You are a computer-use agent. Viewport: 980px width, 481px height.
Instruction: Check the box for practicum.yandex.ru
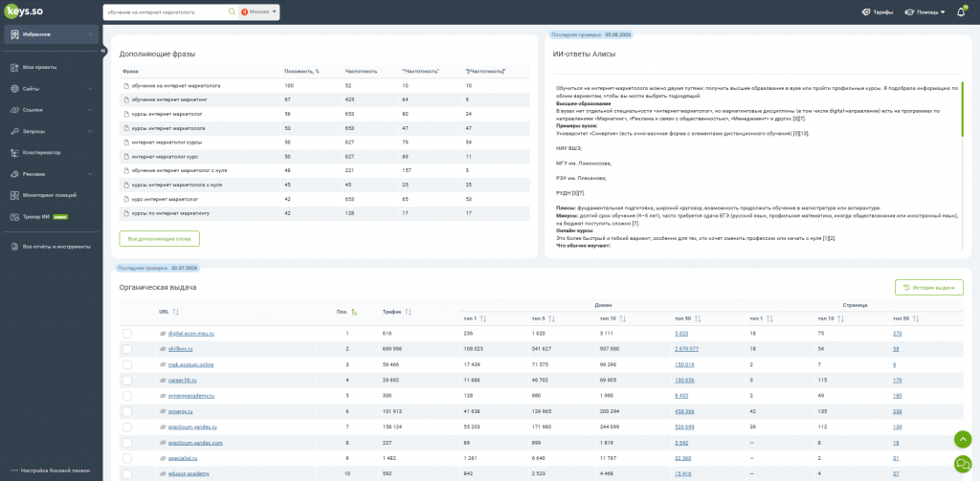127,427
